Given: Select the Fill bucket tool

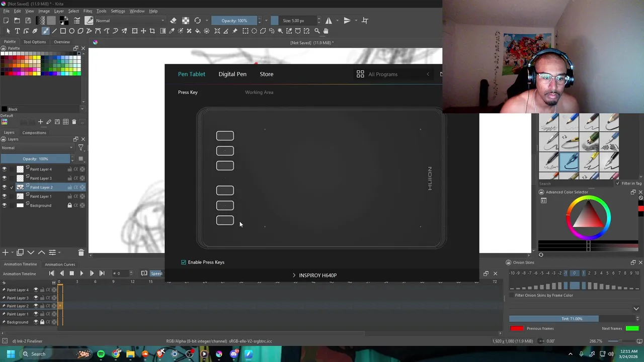Looking at the screenshot, I should click(x=198, y=31).
